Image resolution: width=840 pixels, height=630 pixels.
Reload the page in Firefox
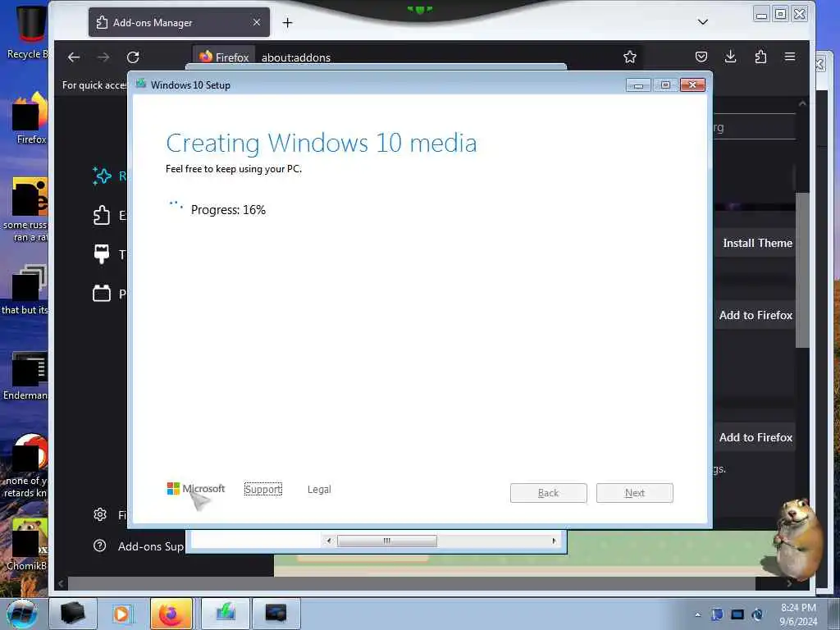click(133, 57)
